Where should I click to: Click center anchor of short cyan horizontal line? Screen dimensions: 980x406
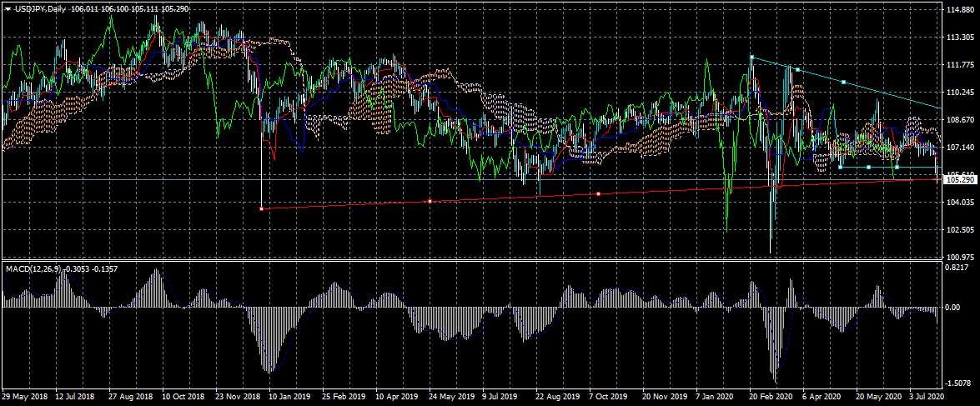point(869,167)
